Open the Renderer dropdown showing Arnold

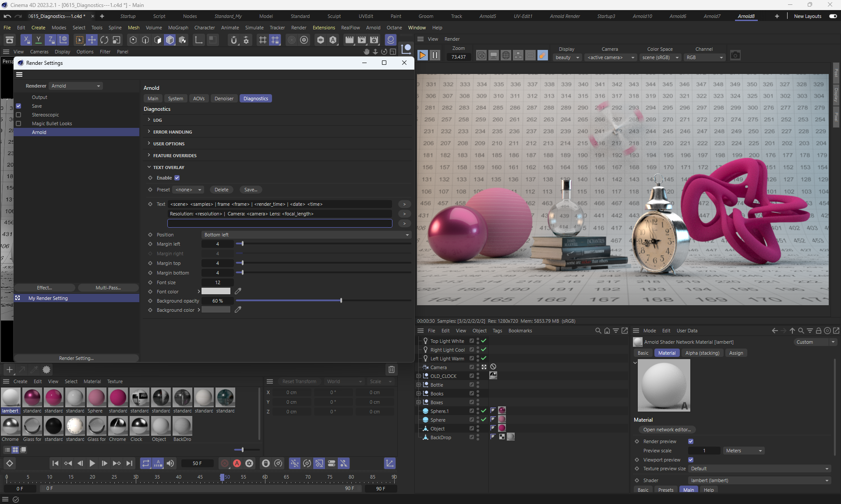point(76,86)
